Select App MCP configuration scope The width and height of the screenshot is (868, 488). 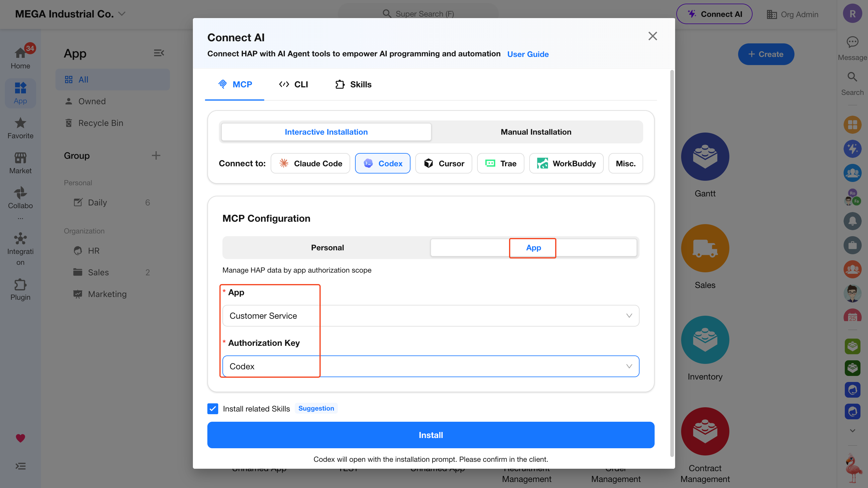click(533, 248)
